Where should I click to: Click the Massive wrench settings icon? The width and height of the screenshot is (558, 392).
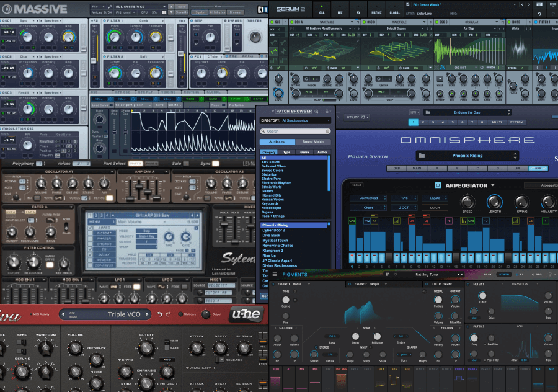(x=110, y=7)
